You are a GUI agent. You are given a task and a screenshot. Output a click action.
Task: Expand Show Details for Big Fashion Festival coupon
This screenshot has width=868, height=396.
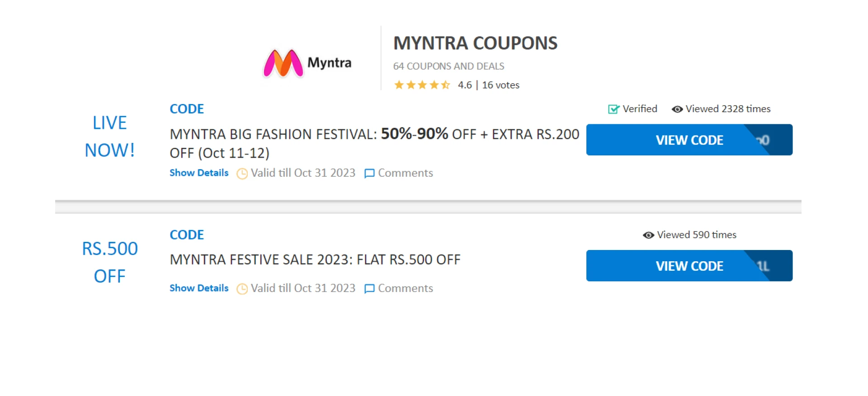199,173
